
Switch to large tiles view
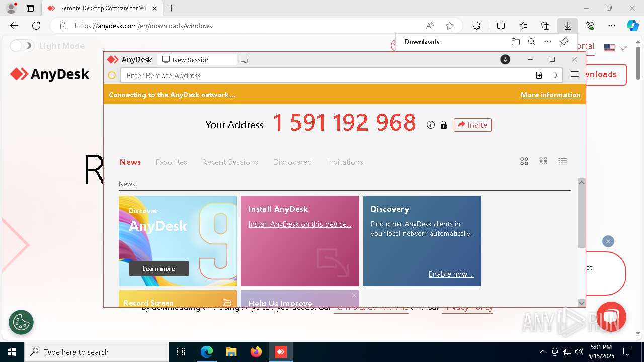[x=524, y=161]
